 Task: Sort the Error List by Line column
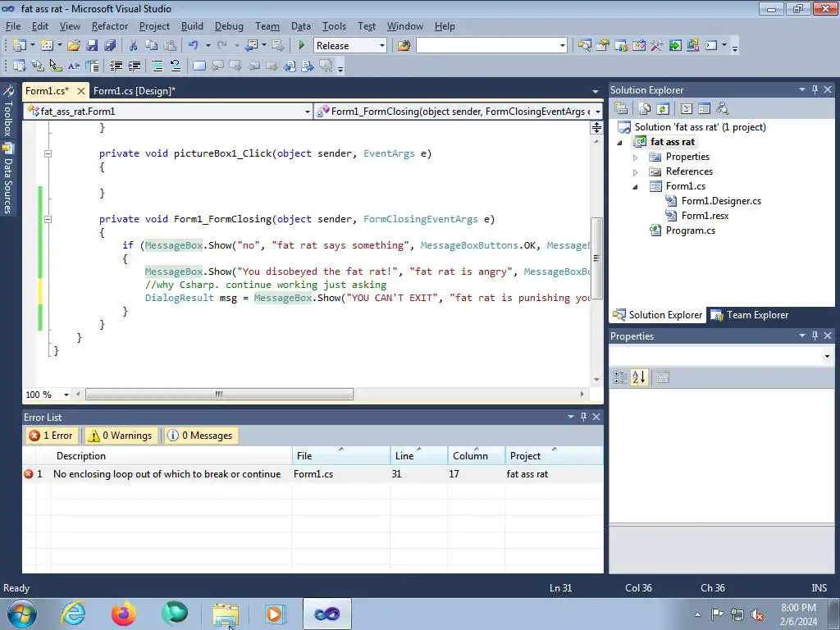click(x=419, y=456)
